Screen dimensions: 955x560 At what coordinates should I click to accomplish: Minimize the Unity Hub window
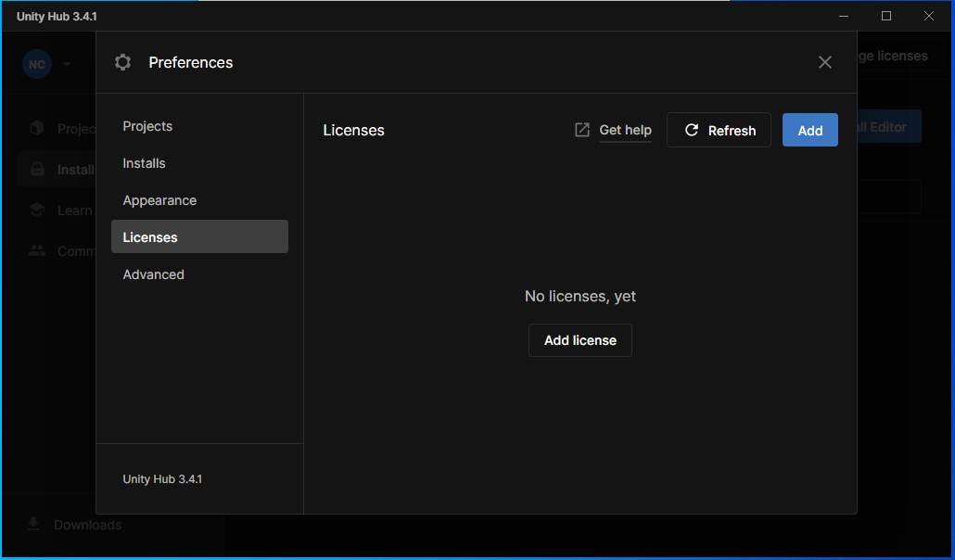tap(844, 16)
